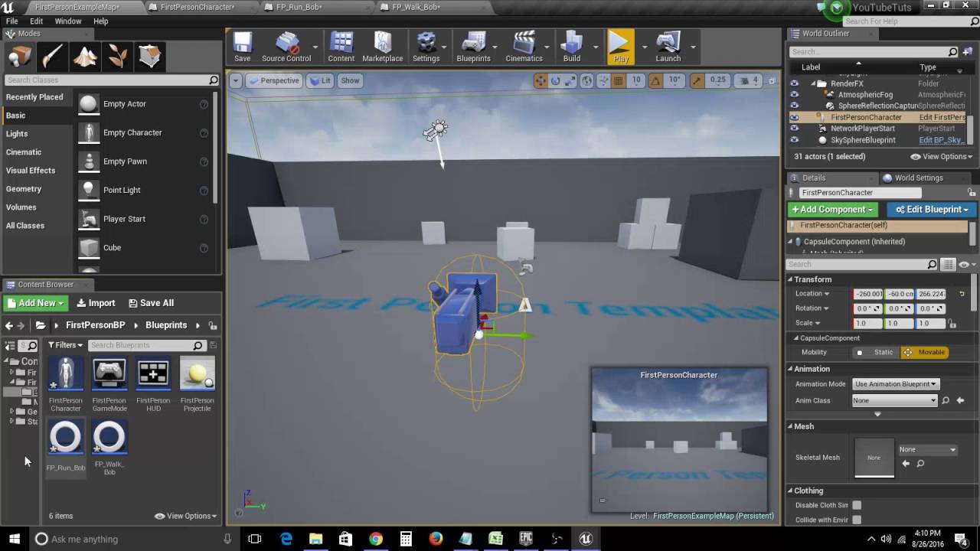Click Location X value field
980x551 pixels.
tap(868, 294)
